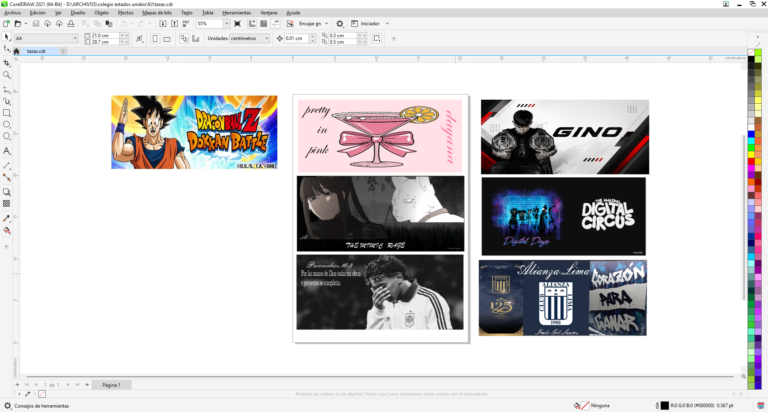Open the Herramientas menu
Image resolution: width=768 pixels, height=412 pixels.
coord(237,13)
